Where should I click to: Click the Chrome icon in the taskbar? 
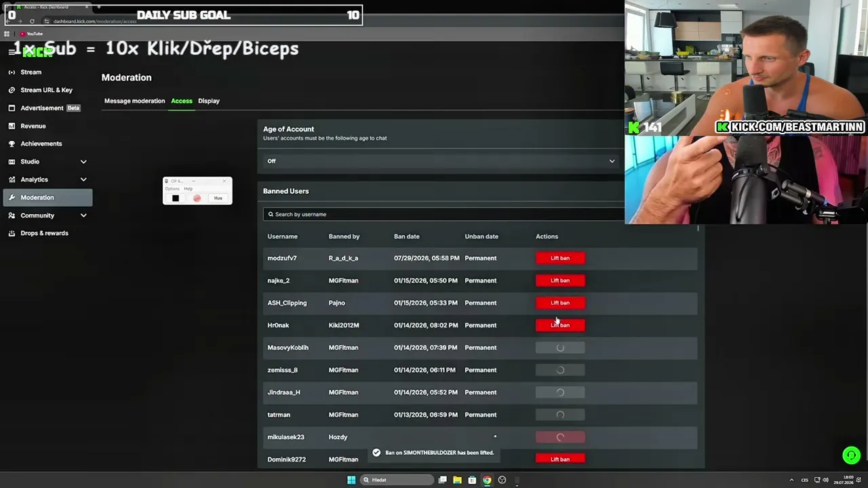487,480
